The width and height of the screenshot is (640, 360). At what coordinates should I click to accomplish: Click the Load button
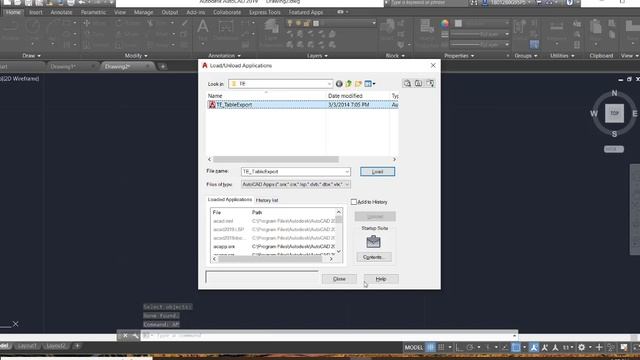pos(377,171)
